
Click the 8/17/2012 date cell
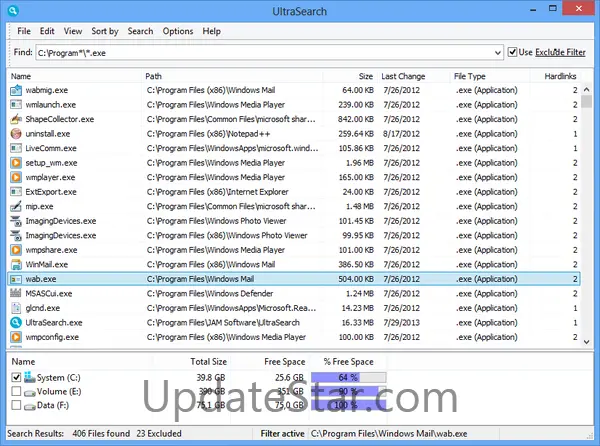coord(401,134)
